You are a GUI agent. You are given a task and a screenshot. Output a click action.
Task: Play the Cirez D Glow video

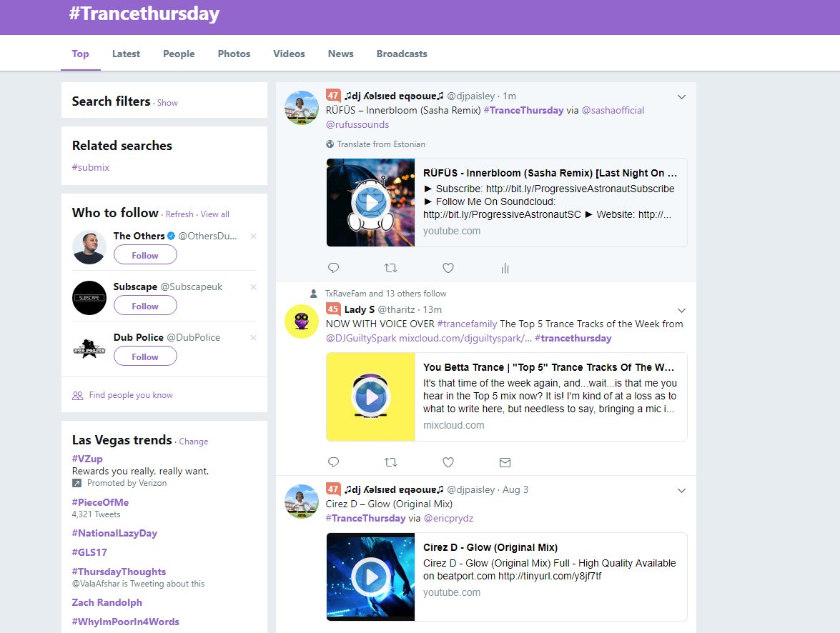click(x=371, y=577)
